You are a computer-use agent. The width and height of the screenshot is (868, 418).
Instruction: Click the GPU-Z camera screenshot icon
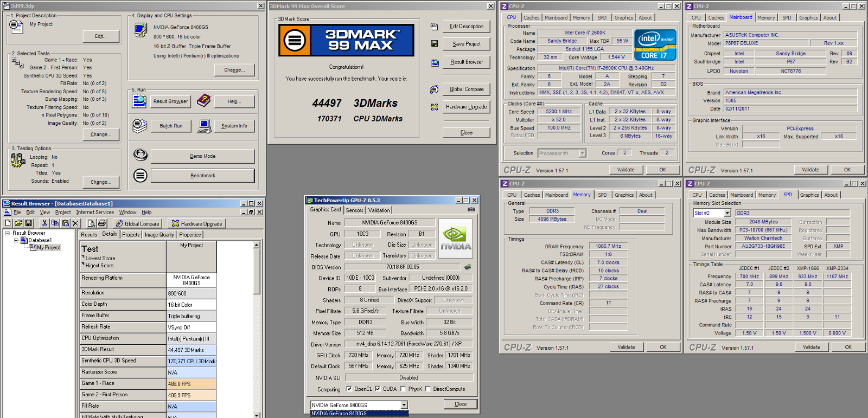(x=471, y=209)
